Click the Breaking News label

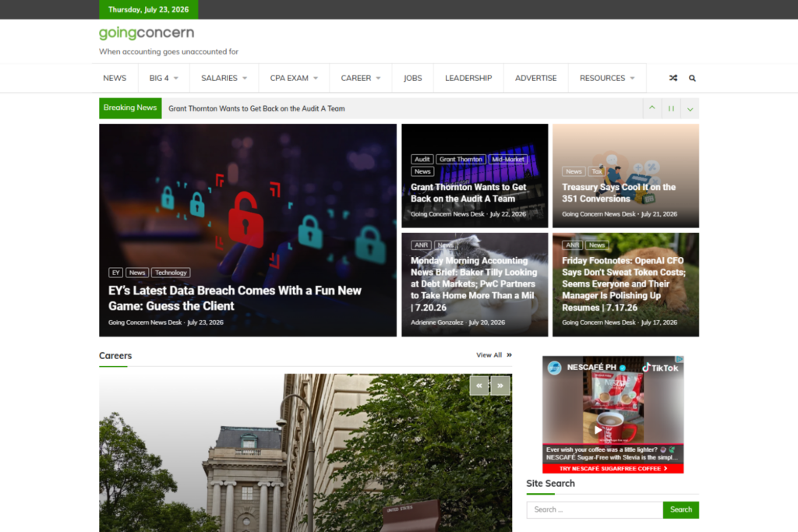click(x=130, y=107)
